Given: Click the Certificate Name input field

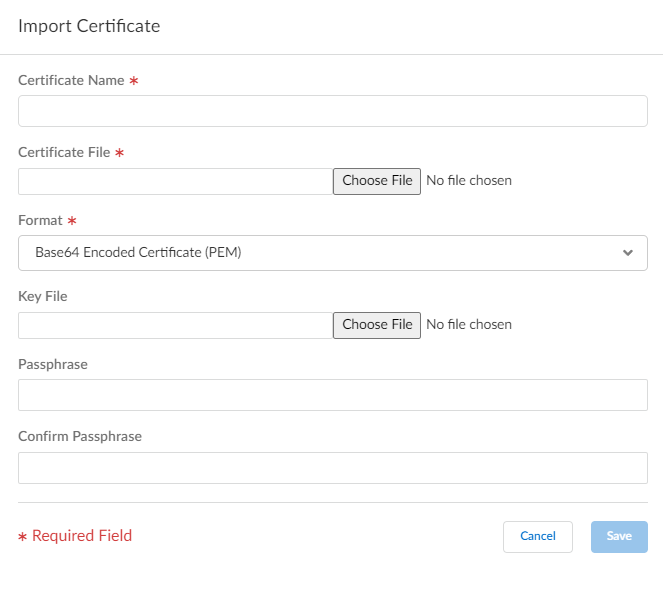Looking at the screenshot, I should 332,111.
